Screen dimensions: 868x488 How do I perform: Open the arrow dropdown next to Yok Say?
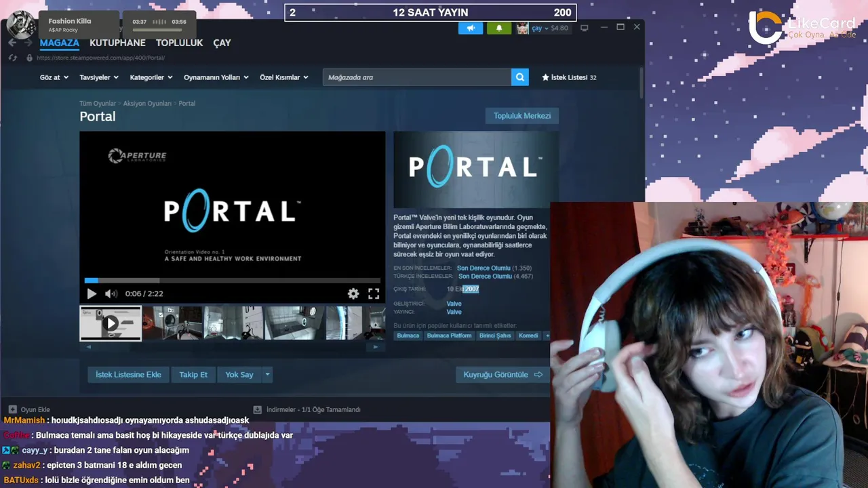[267, 374]
